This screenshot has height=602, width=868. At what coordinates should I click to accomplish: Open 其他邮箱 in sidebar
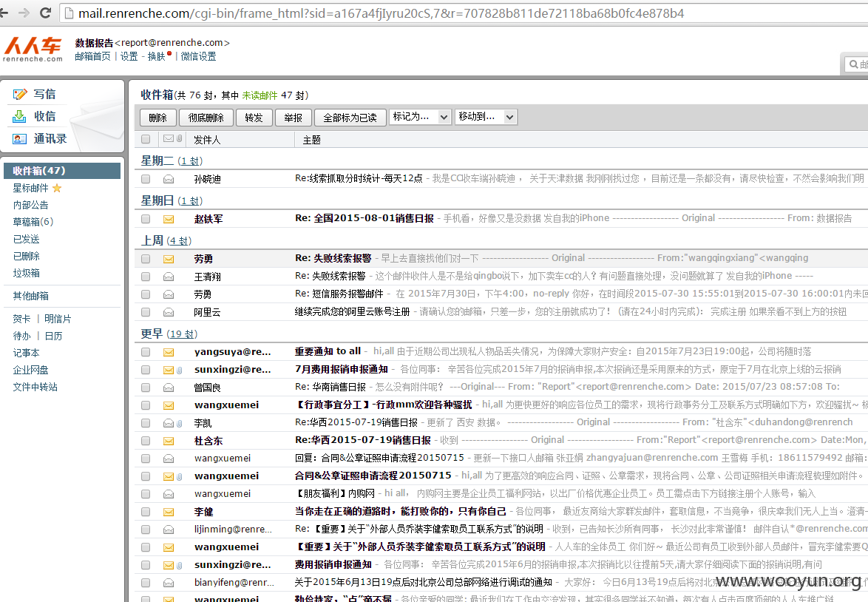30,296
